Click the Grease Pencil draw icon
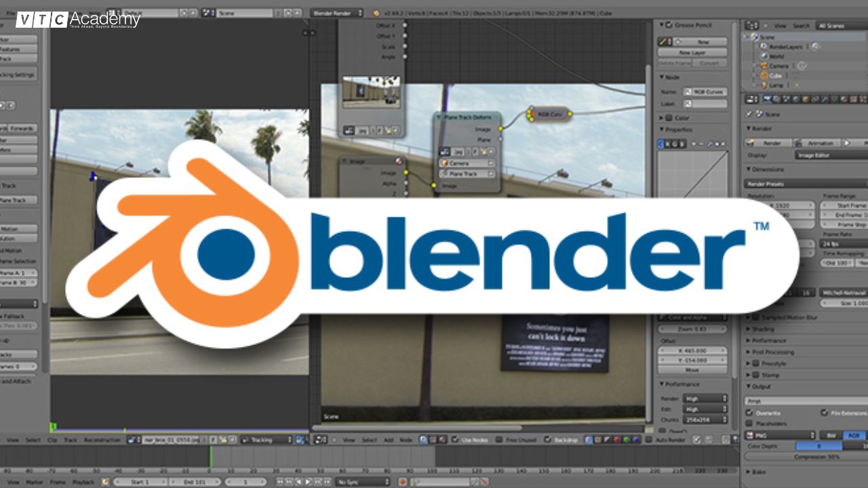Image resolution: width=868 pixels, height=488 pixels. pos(665,42)
